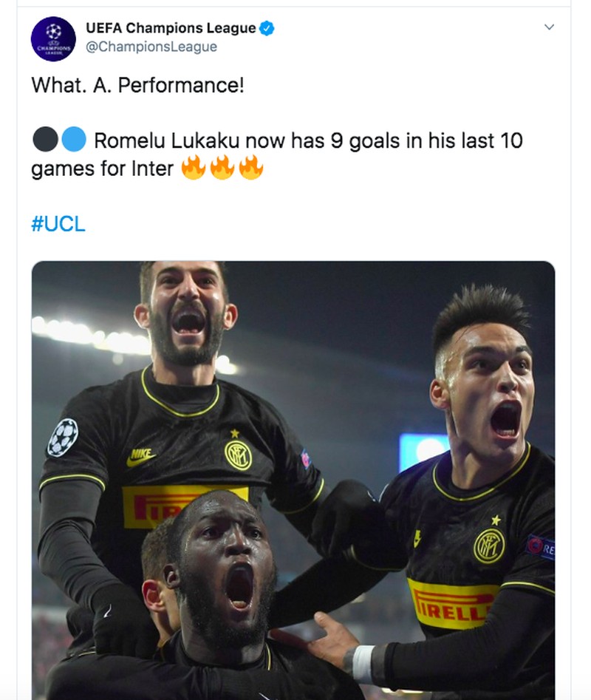
Task: Click the Inter crest on right player's jersey
Action: 489,545
